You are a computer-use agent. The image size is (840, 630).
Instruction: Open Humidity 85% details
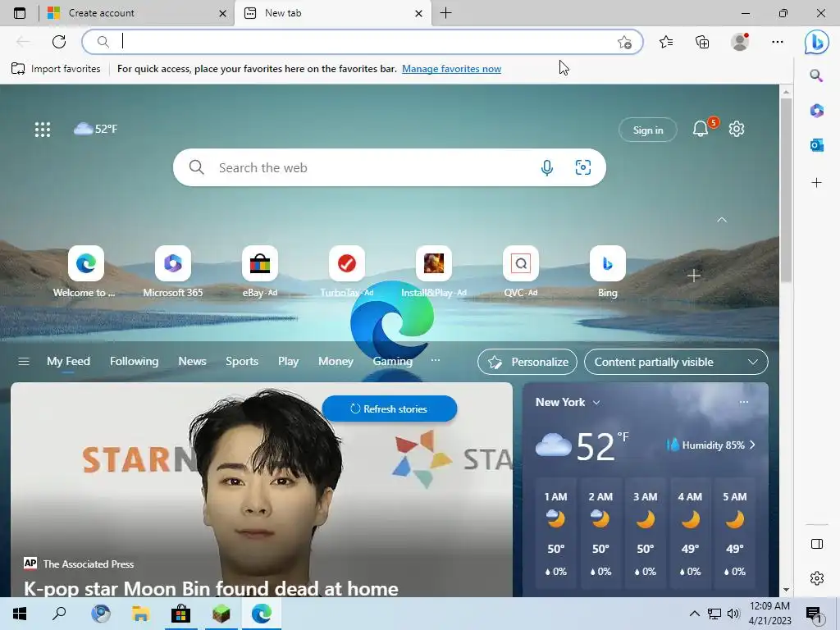[x=711, y=445]
